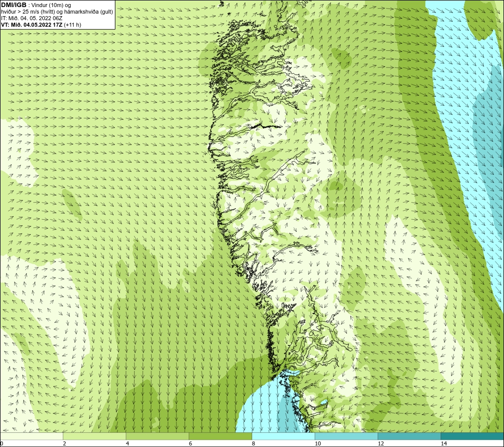504x447 pixels.
Task: Click the 'Vindur (10m) og' title text
Action: pos(51,6)
